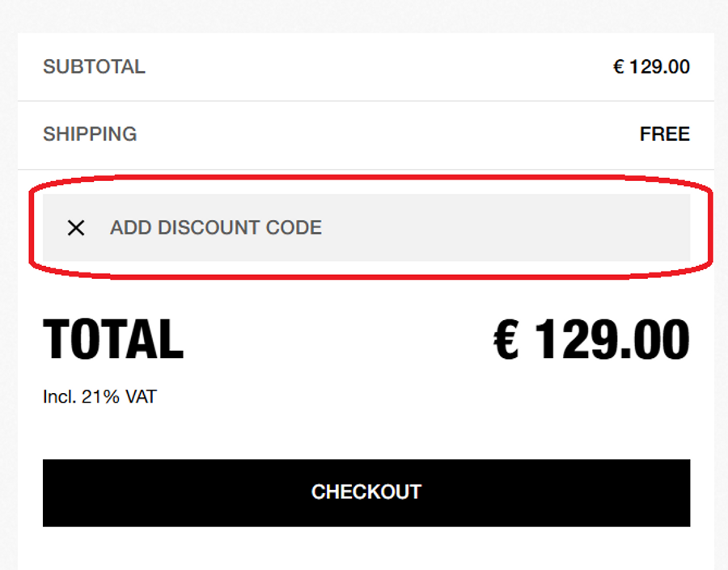Viewport: 728px width, 570px height.
Task: Click the X icon beside discount code
Action: (x=76, y=228)
